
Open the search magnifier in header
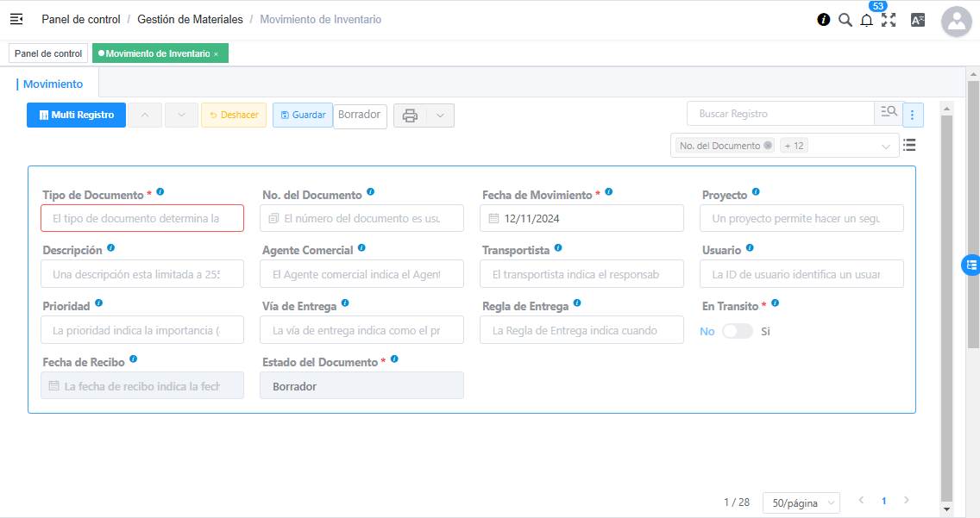[845, 20]
